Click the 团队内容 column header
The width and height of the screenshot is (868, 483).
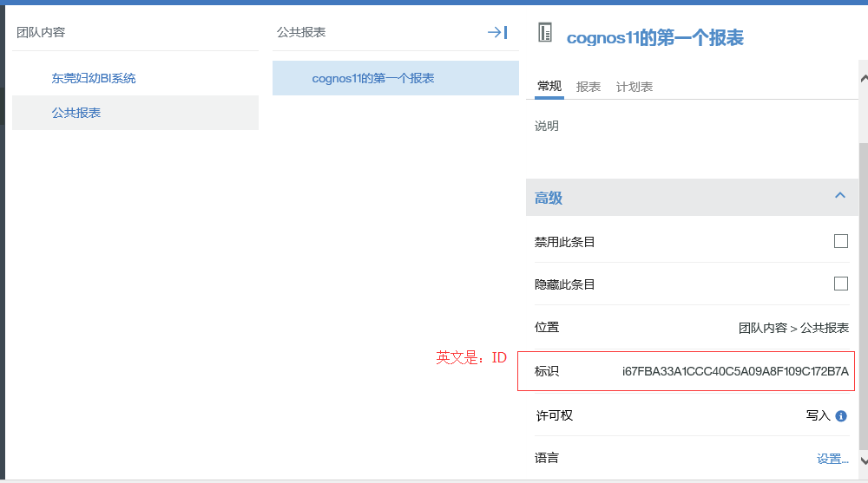pos(41,33)
